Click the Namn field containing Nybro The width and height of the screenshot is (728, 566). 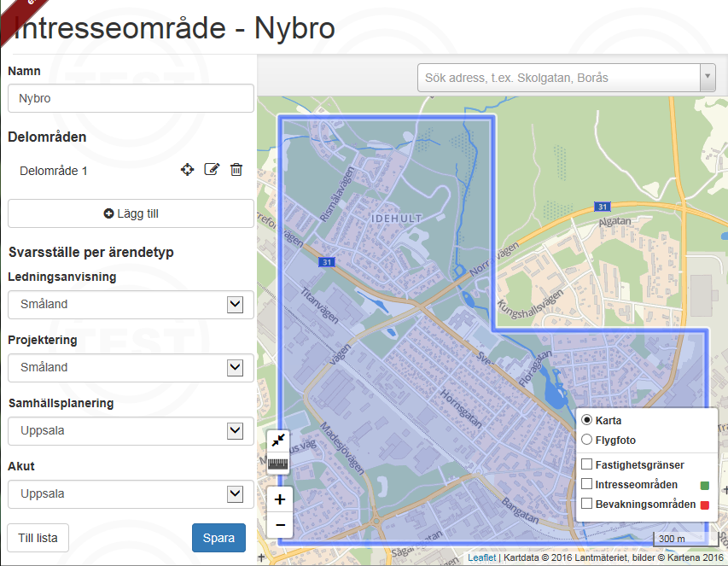coord(130,98)
